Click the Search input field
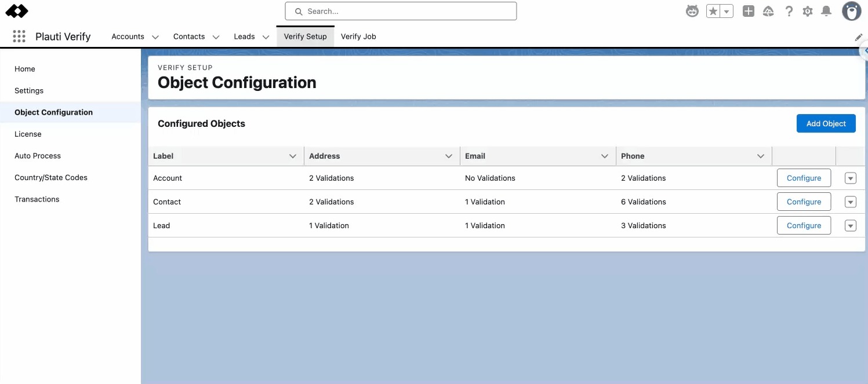Viewport: 868px width, 384px height. 401,11
